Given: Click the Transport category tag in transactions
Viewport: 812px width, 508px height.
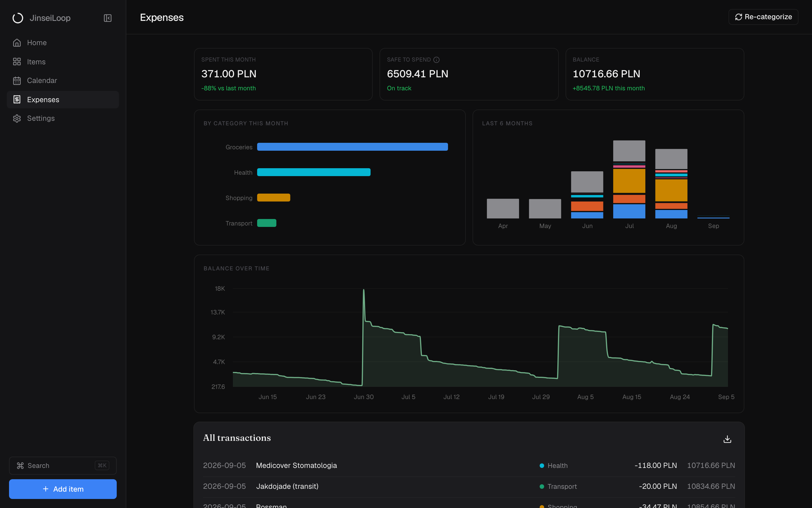Looking at the screenshot, I should pos(558,487).
